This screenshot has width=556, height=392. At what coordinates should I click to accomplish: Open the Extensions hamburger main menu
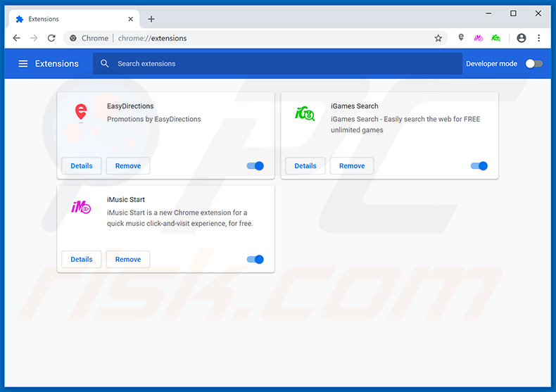pyautogui.click(x=23, y=63)
